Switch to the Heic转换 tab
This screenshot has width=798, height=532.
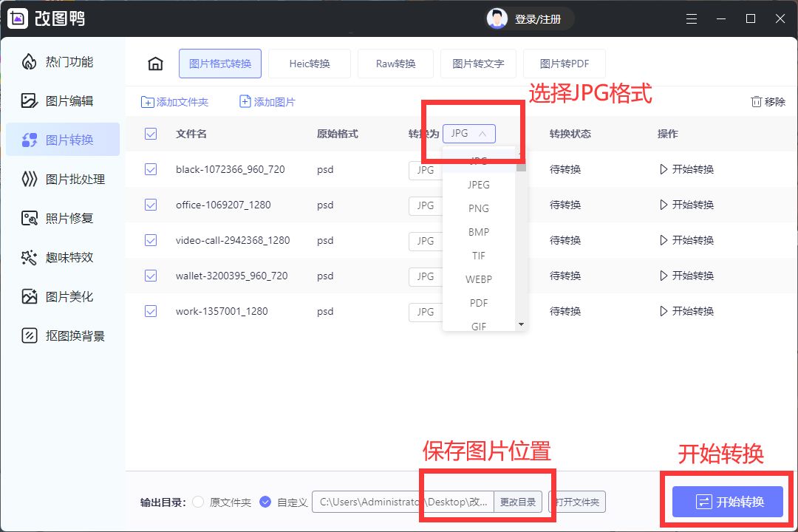(x=310, y=64)
